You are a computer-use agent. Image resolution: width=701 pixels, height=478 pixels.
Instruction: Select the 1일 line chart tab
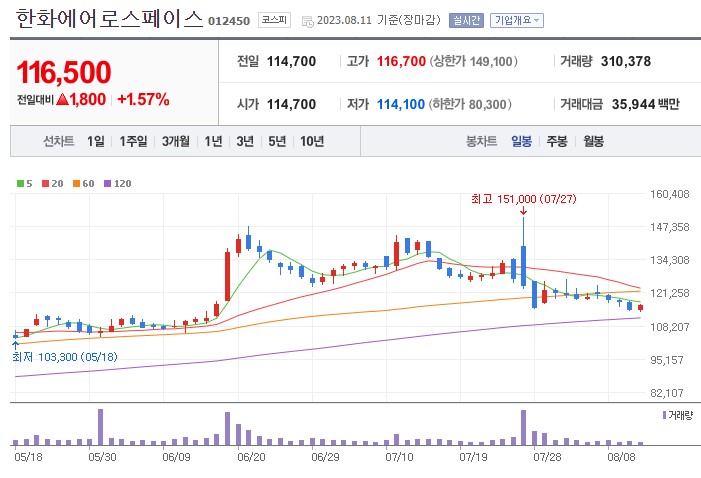coord(96,141)
